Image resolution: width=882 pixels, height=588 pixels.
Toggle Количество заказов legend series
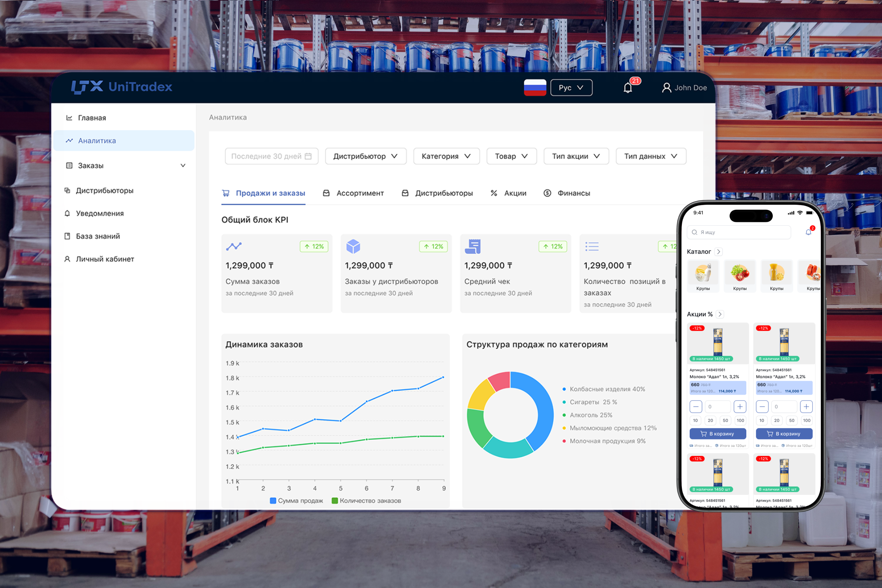point(366,501)
